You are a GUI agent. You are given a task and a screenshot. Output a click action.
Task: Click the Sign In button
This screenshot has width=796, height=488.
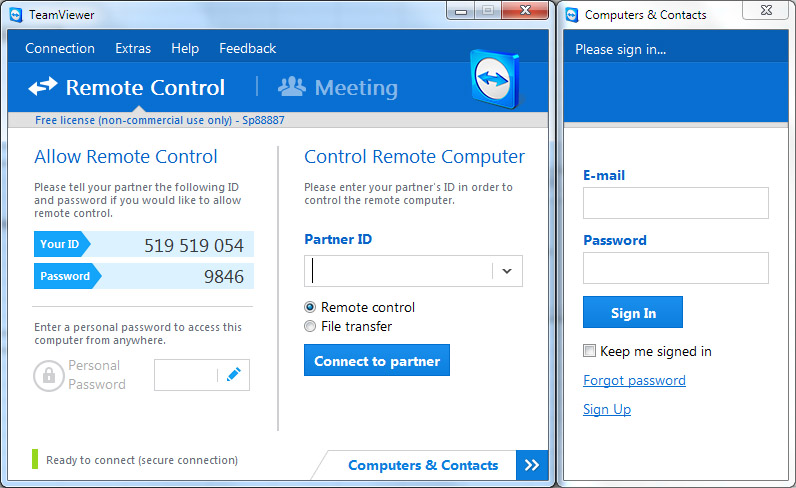[x=633, y=312]
